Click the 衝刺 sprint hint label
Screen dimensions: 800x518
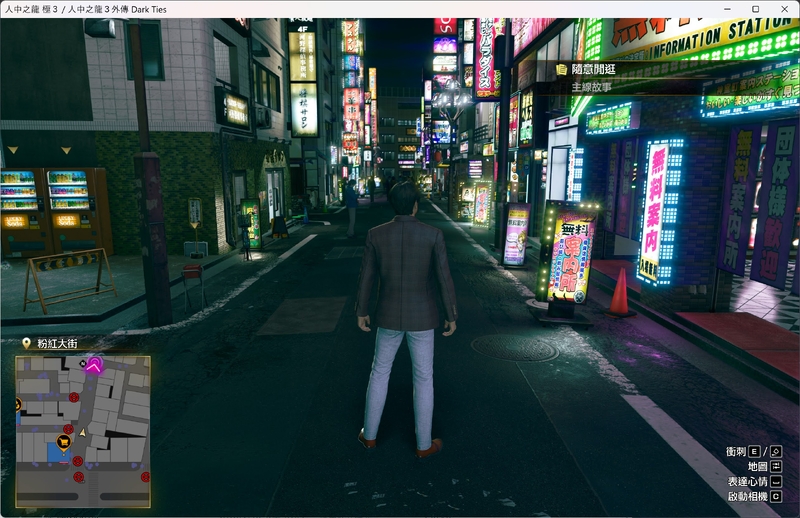coord(736,452)
